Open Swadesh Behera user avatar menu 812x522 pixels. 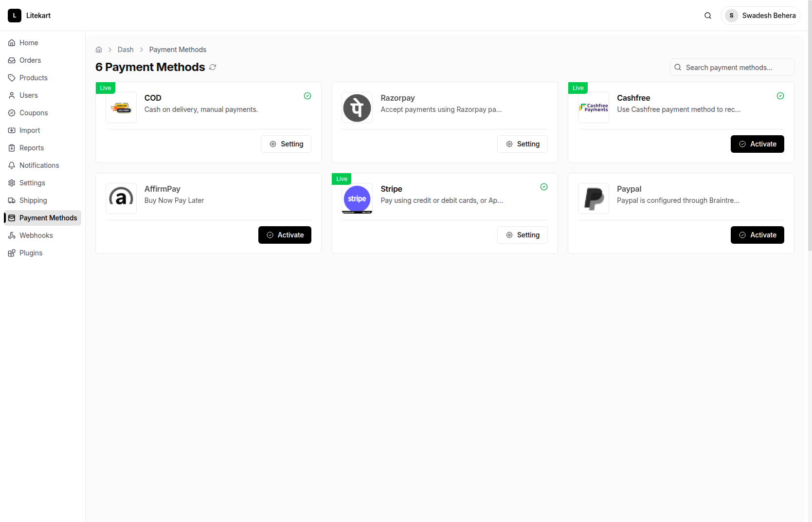pos(760,16)
